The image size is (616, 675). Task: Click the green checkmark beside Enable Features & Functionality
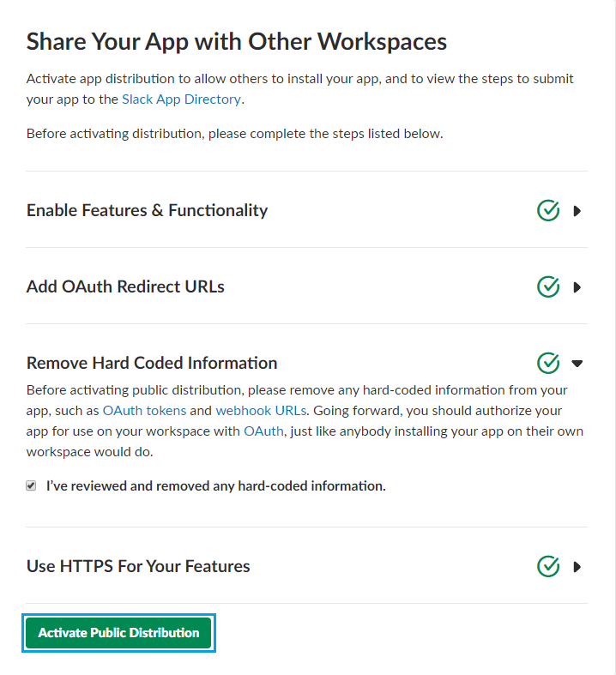pos(548,210)
